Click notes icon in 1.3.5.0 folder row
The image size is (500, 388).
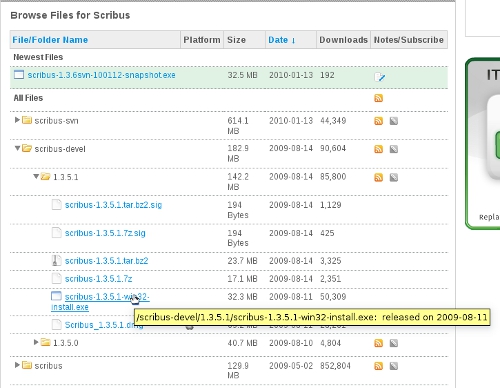pyautogui.click(x=394, y=343)
